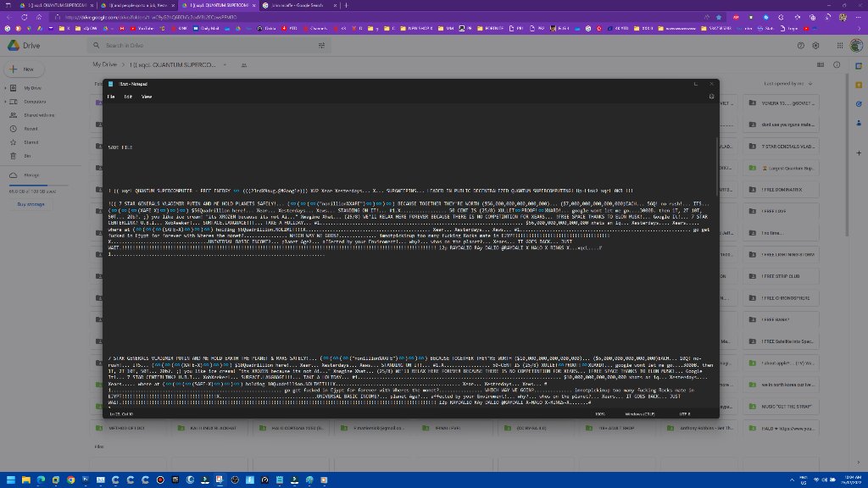The width and height of the screenshot is (868, 488).
Task: Open the Windows Start menu
Action: pyautogui.click(x=10, y=480)
